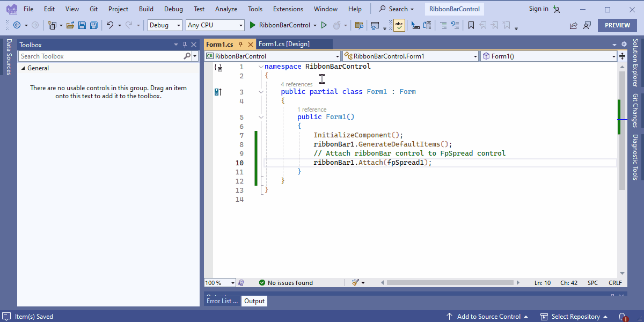This screenshot has width=644, height=322.
Task: Click the Undo icon on the toolbar
Action: point(110,25)
